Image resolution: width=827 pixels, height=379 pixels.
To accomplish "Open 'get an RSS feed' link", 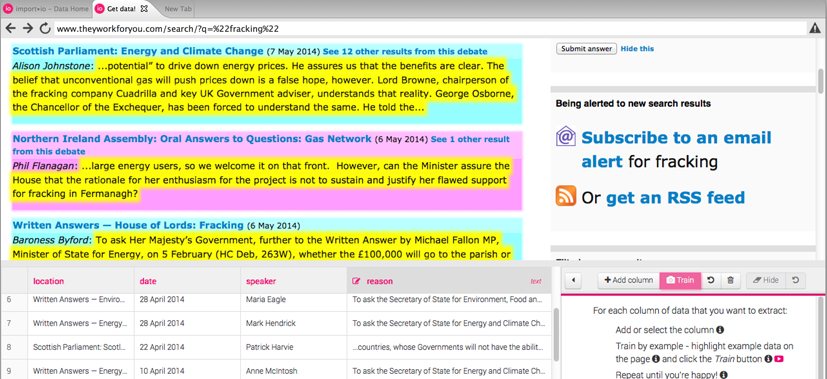I will click(x=676, y=198).
